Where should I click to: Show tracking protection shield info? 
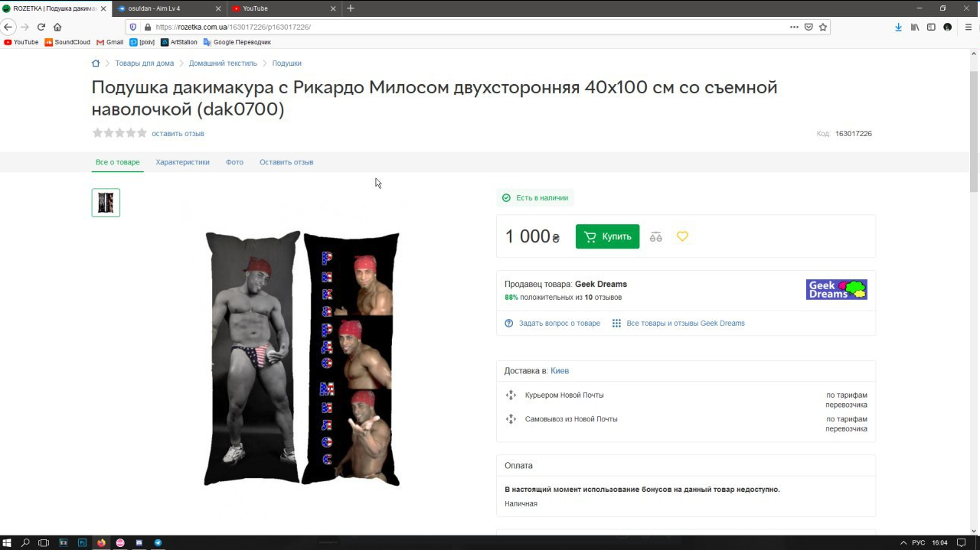pyautogui.click(x=133, y=27)
